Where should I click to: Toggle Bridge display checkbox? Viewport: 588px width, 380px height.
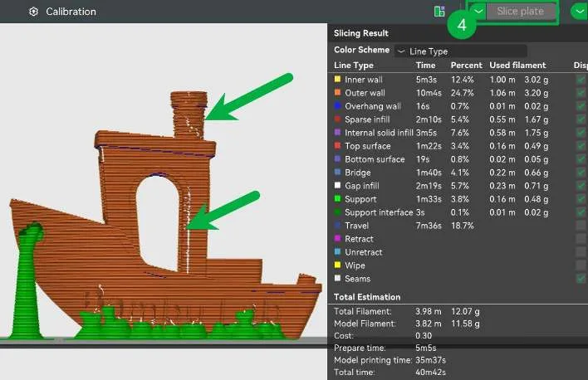click(581, 173)
